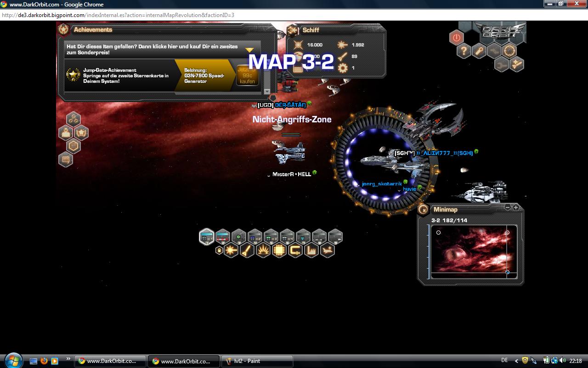Open the pilot user hexagon icon
Viewport: 588px width, 368px height.
[x=66, y=133]
